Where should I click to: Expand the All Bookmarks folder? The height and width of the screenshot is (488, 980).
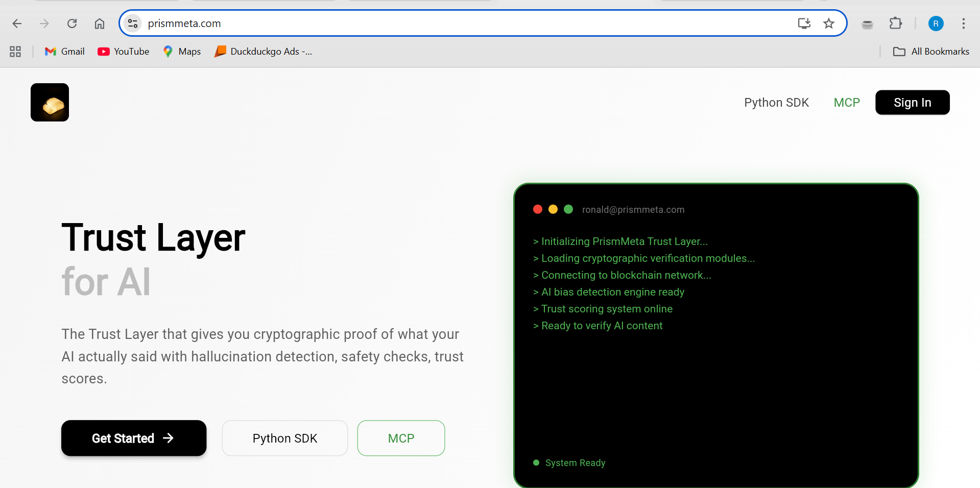930,51
